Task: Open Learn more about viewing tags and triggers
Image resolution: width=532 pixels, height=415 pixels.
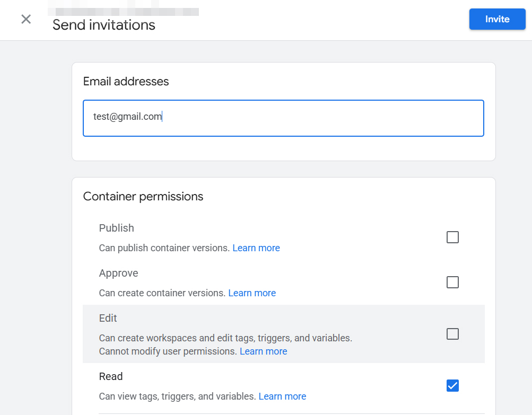Action: (x=282, y=396)
